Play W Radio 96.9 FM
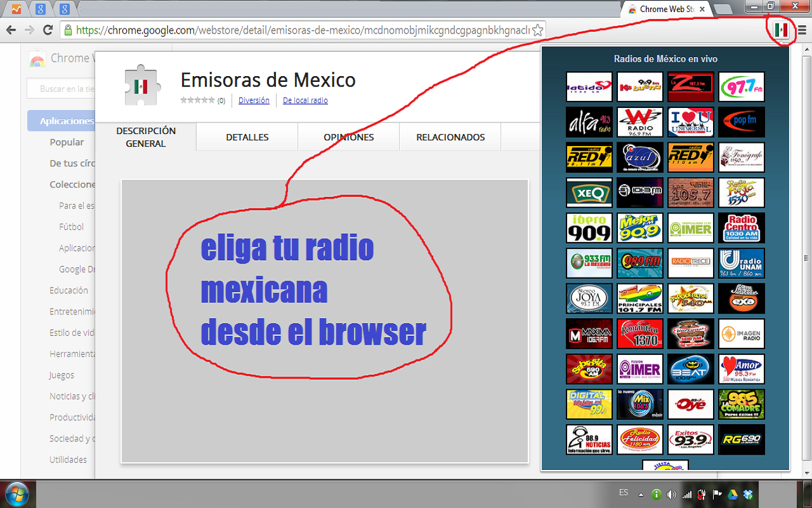 coord(640,122)
